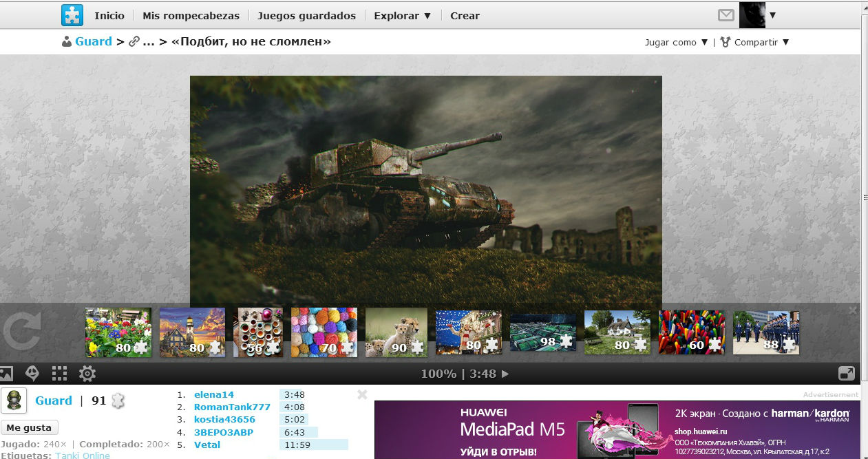The height and width of the screenshot is (459, 868).
Task: Open the crayons 60-piece puzzle
Action: [x=692, y=332]
